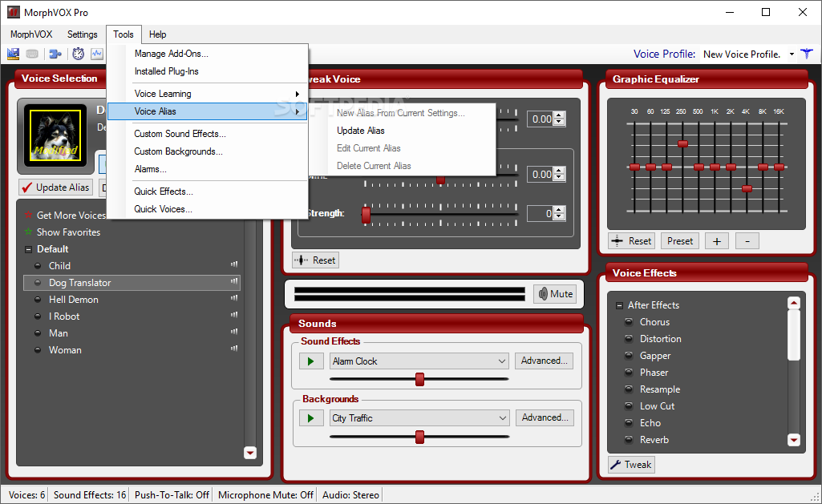822x504 pixels.
Task: Click the Strength value stepper arrows
Action: [559, 213]
